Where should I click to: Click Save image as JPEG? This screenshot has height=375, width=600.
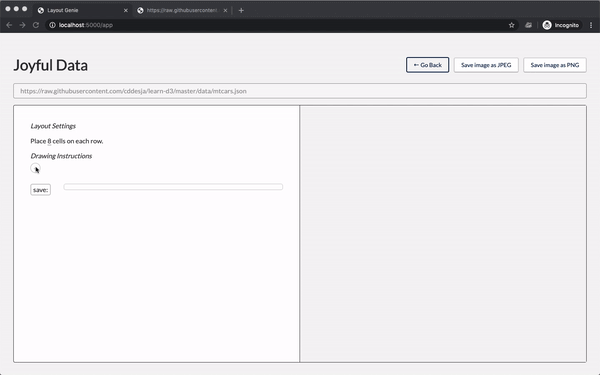pos(486,65)
